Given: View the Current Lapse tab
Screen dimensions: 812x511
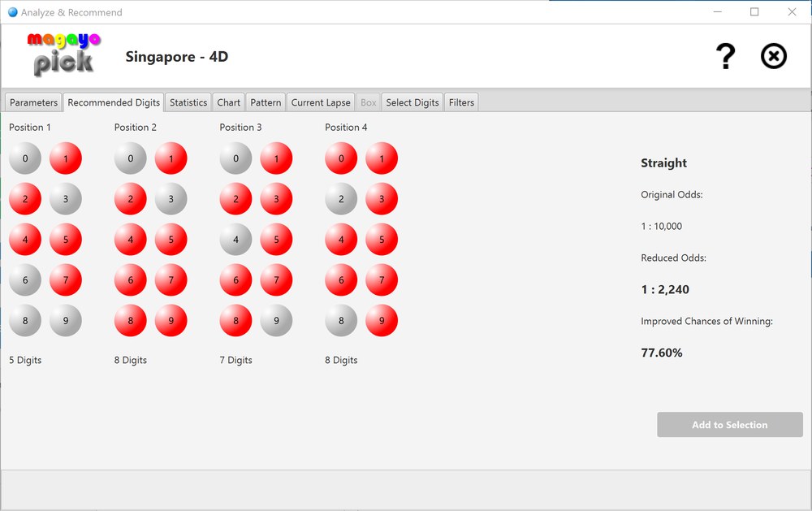Looking at the screenshot, I should [321, 102].
